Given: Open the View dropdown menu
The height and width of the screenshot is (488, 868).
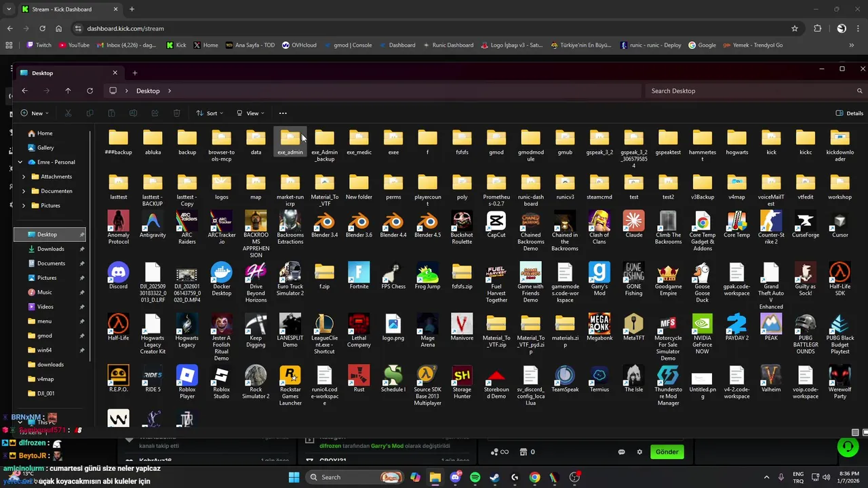Looking at the screenshot, I should click(x=250, y=113).
